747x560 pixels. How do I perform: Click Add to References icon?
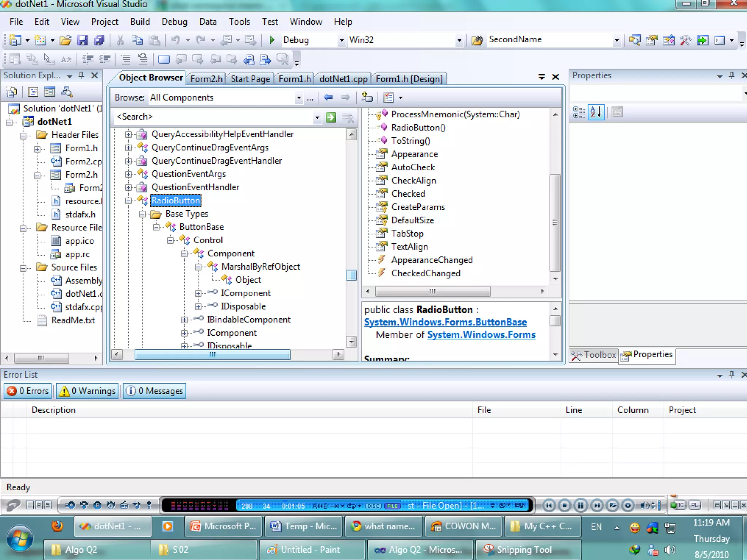coord(367,97)
